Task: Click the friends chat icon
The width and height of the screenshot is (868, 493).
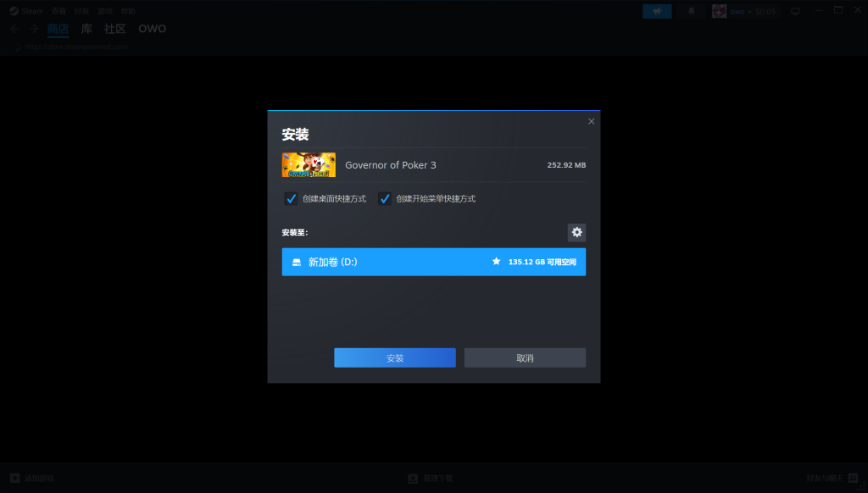Action: point(853,478)
